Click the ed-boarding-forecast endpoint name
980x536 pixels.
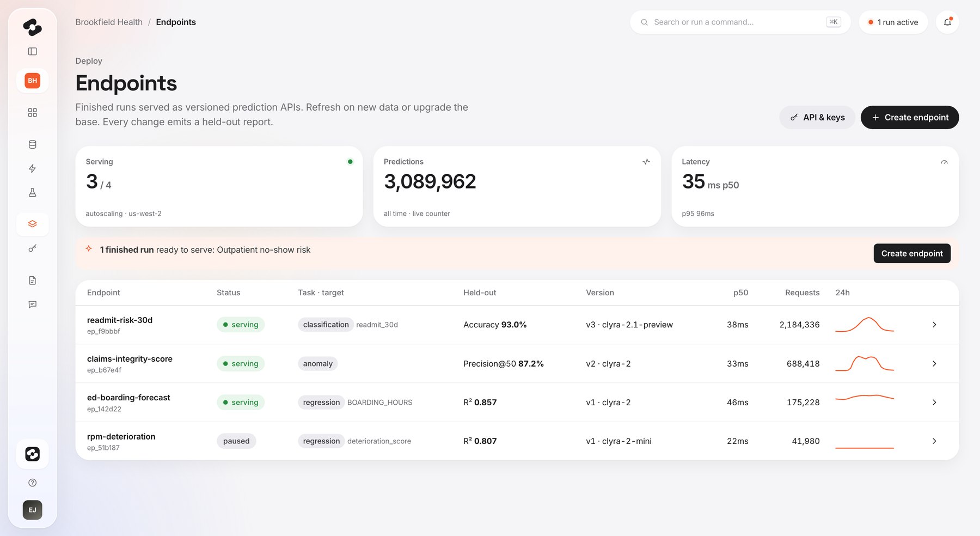(128, 398)
